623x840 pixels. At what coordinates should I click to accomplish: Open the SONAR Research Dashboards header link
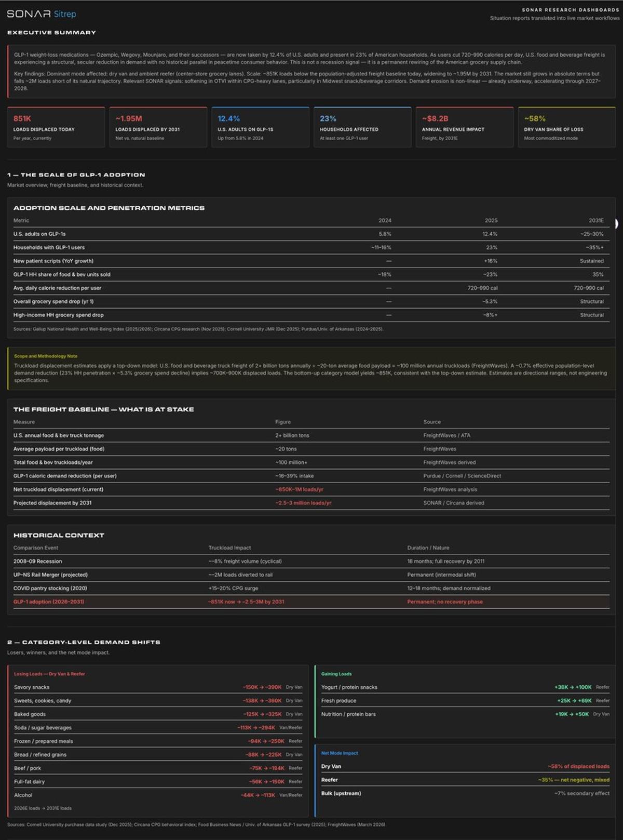point(570,10)
